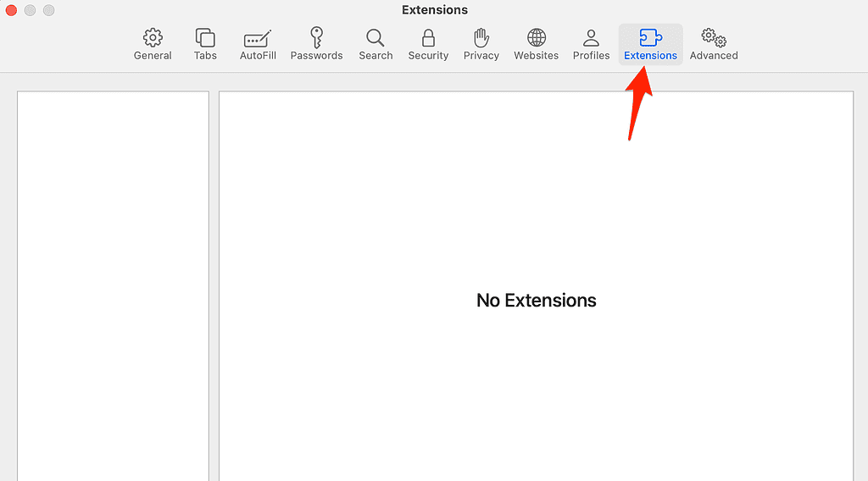Choose the "AutoFill" label in toolbar
The width and height of the screenshot is (868, 481).
coord(258,56)
